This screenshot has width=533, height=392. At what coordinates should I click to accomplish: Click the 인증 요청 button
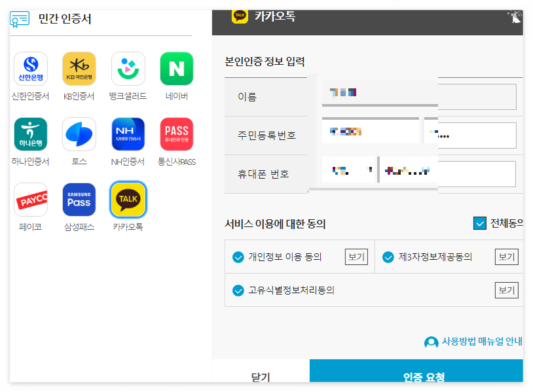[x=416, y=371]
